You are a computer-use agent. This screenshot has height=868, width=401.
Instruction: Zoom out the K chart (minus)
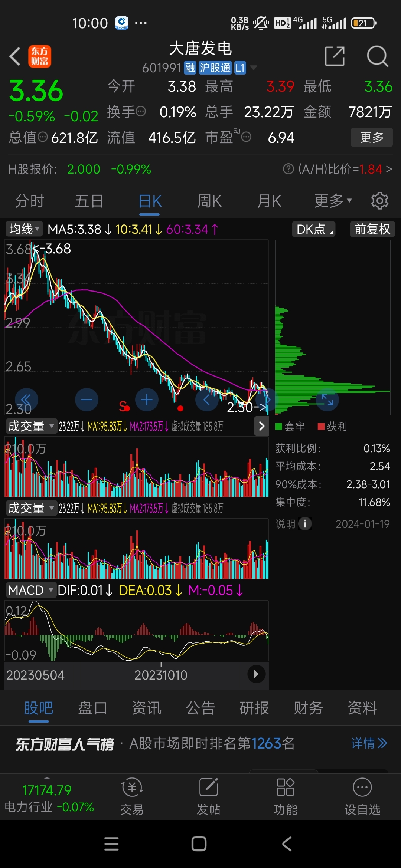(x=87, y=400)
